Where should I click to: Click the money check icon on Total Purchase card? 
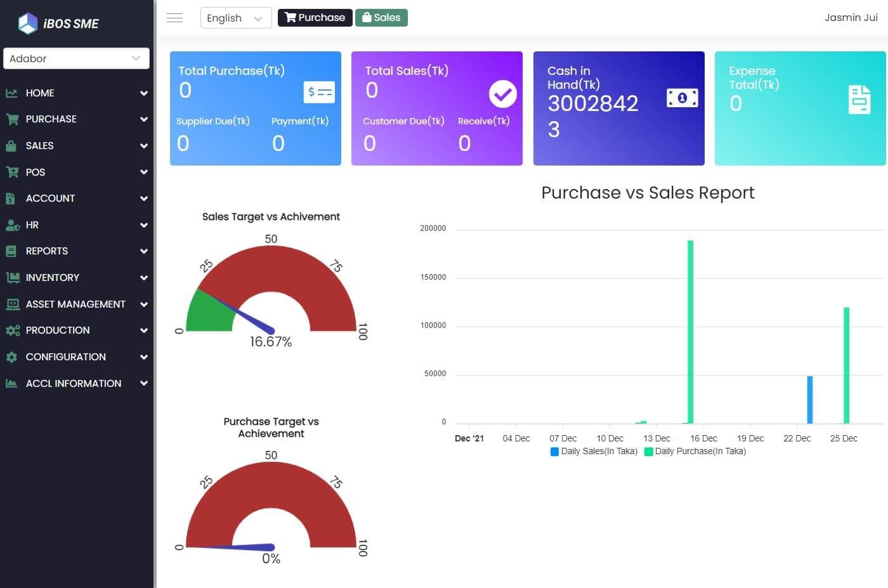319,93
